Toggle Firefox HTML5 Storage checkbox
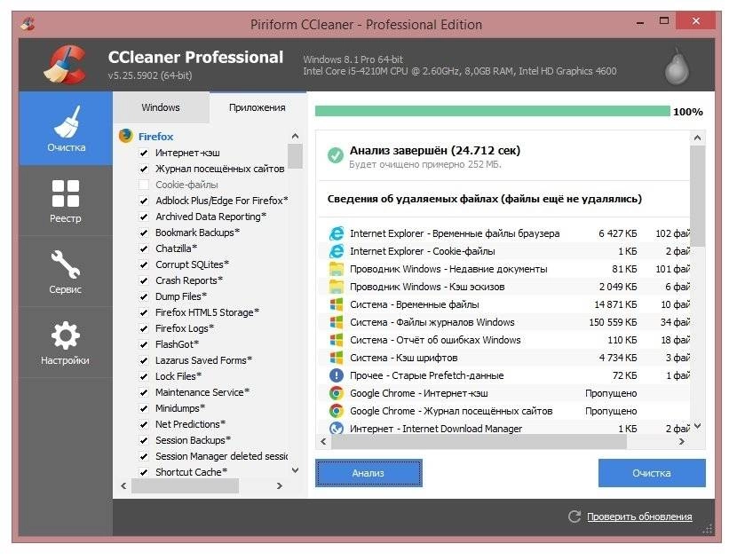 [x=144, y=312]
